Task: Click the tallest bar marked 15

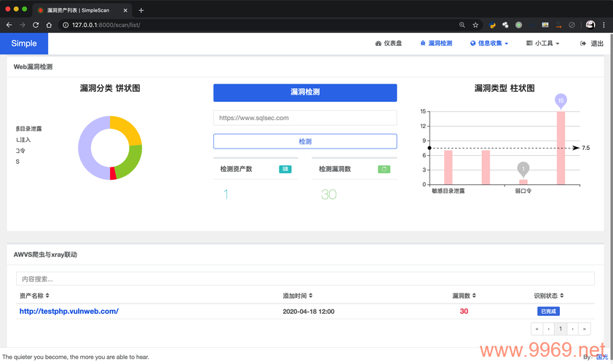Action: pyautogui.click(x=561, y=148)
